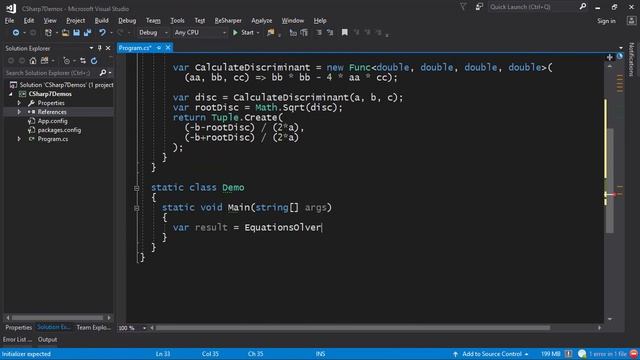Open the Find in Files toolbar icon
Image resolution: width=640 pixels, height=360 pixels.
pyautogui.click(x=270, y=33)
